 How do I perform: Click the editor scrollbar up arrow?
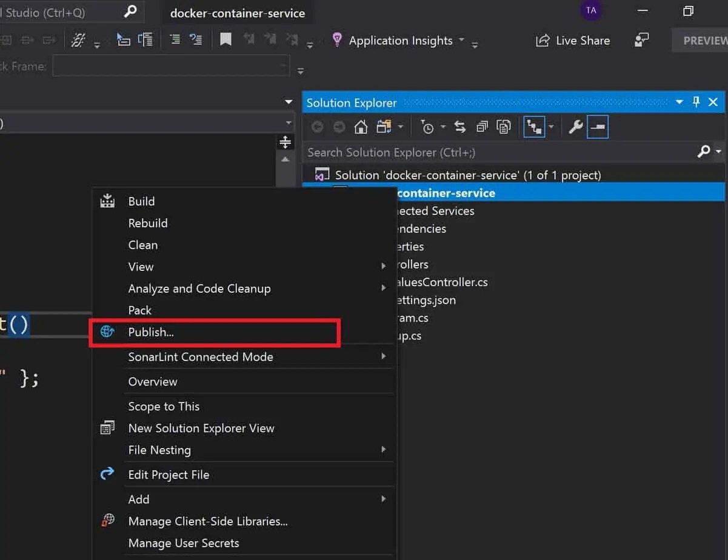coord(285,159)
